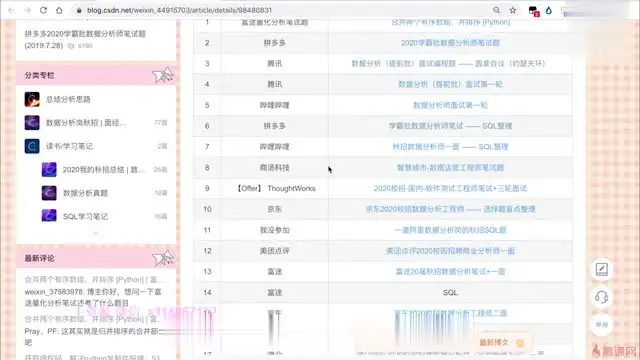Go to the browser home icon
The image size is (640, 360).
59,10
